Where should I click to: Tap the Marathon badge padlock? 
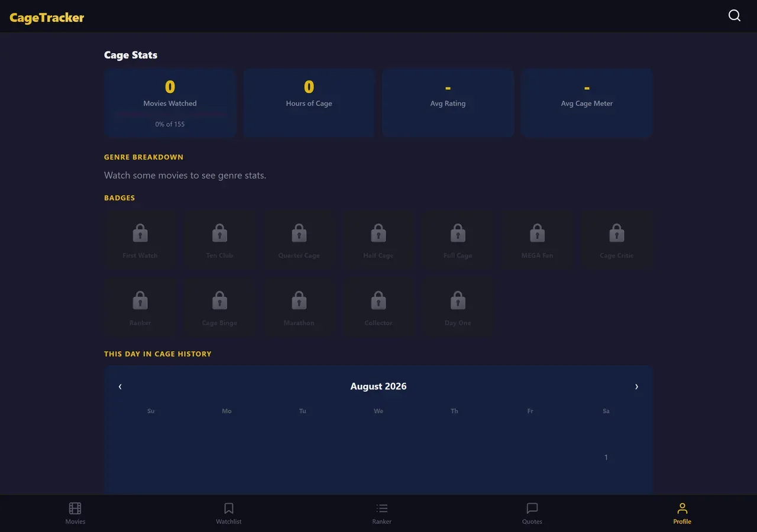click(299, 300)
